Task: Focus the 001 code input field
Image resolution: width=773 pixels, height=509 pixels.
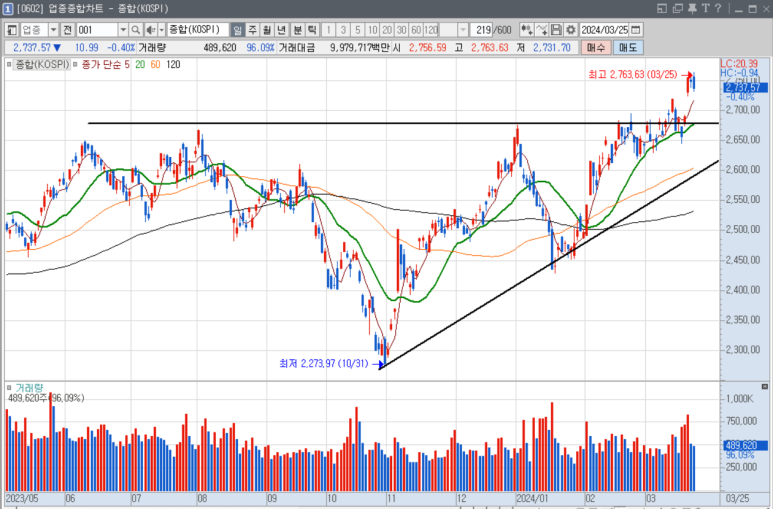Action: click(97, 30)
